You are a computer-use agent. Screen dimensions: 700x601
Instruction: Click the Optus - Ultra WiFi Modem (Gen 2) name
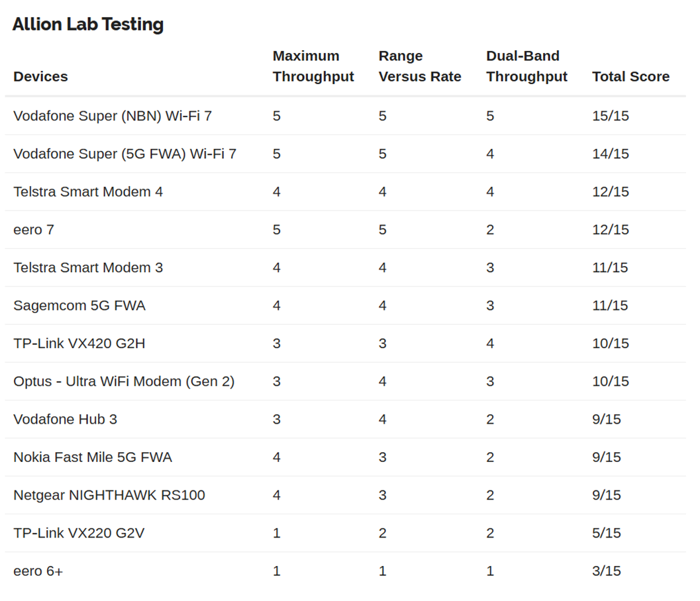point(124,381)
